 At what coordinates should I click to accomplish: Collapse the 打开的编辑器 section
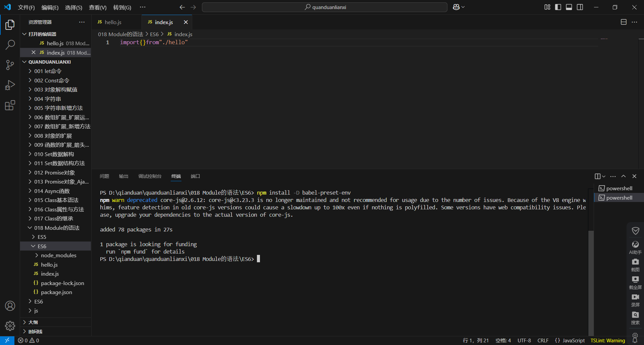pyautogui.click(x=56, y=34)
